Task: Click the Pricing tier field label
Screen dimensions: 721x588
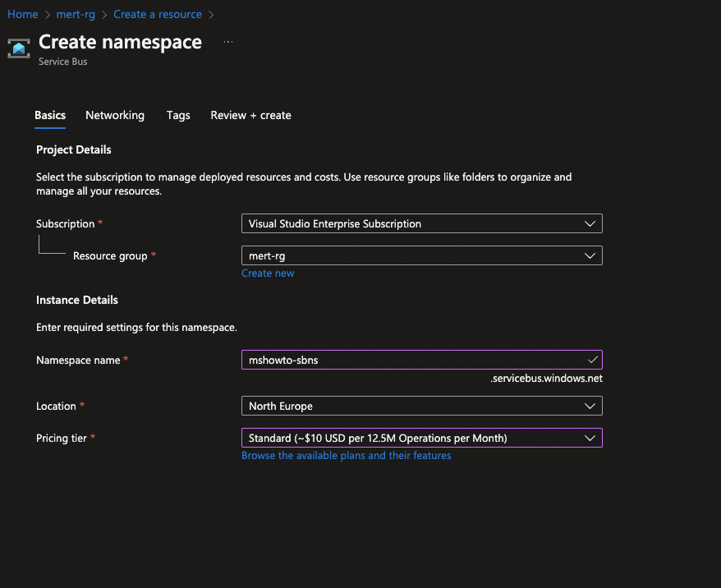Action: click(x=62, y=439)
